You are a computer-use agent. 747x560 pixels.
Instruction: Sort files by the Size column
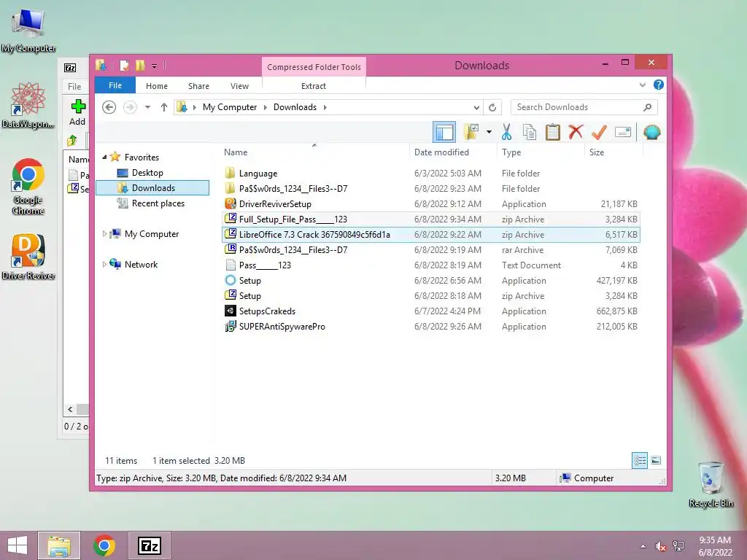pyautogui.click(x=614, y=152)
